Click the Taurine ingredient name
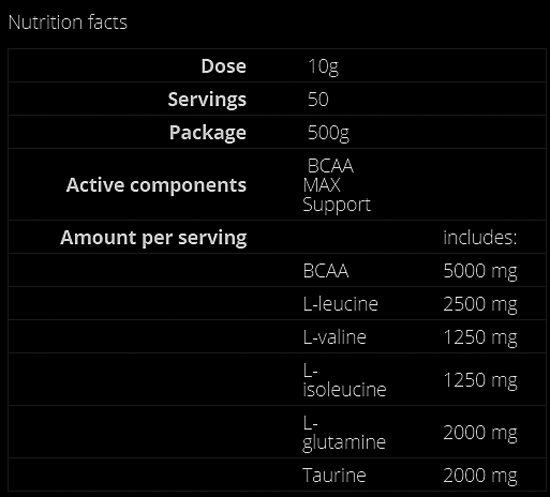This screenshot has width=550, height=497. pyautogui.click(x=334, y=475)
